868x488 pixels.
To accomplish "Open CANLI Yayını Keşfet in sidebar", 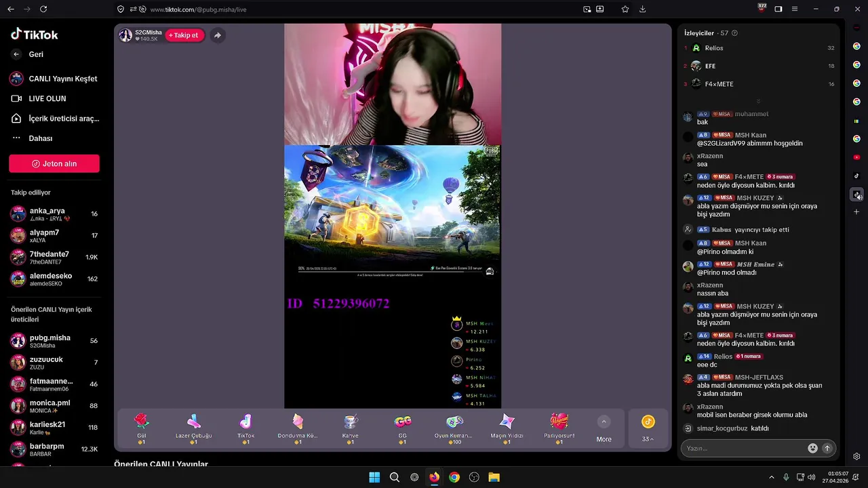I will coord(54,79).
